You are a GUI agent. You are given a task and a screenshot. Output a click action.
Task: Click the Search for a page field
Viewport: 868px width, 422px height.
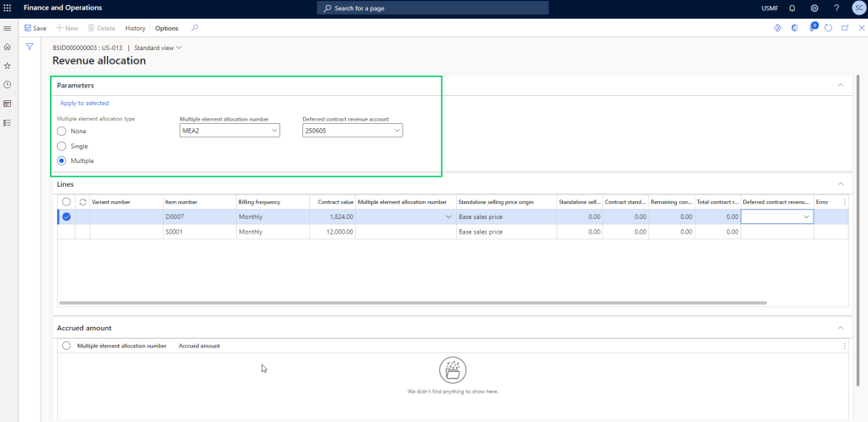click(433, 8)
